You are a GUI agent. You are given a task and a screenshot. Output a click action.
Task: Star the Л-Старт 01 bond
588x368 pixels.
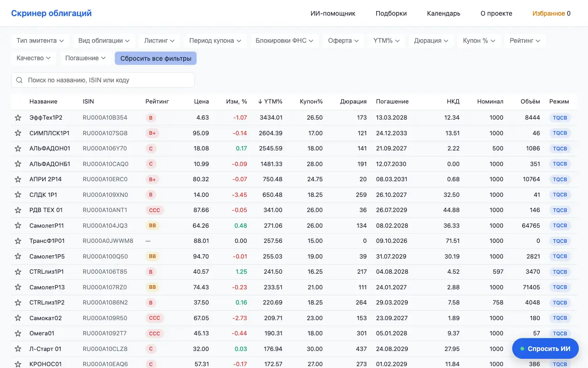point(18,349)
